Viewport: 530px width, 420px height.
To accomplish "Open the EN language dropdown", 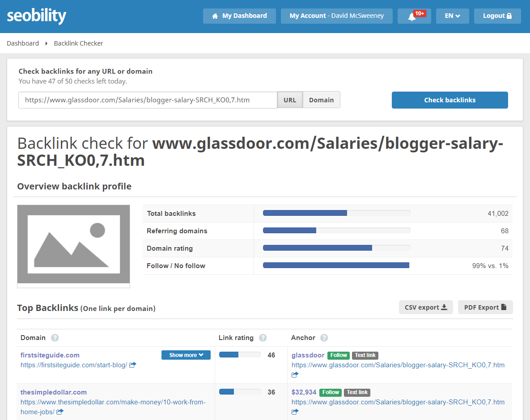I will pos(452,16).
